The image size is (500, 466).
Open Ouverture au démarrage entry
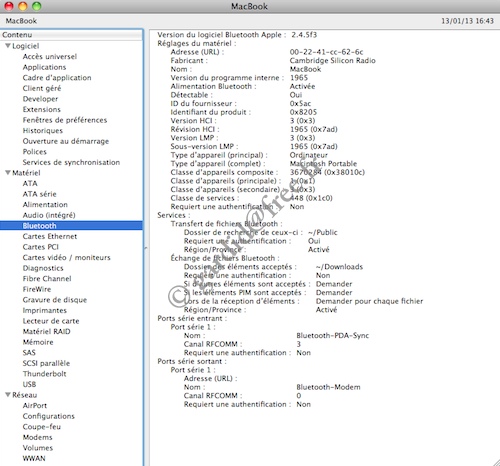click(66, 141)
